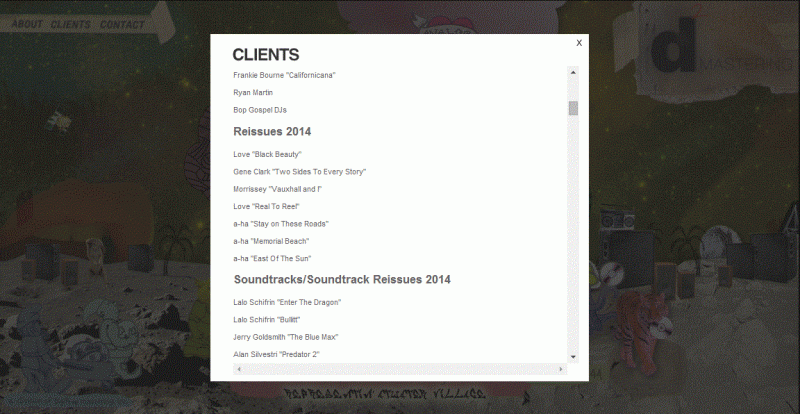Screen dimensions: 800x414
Task: Close the Clients popup with the X
Action: [579, 43]
